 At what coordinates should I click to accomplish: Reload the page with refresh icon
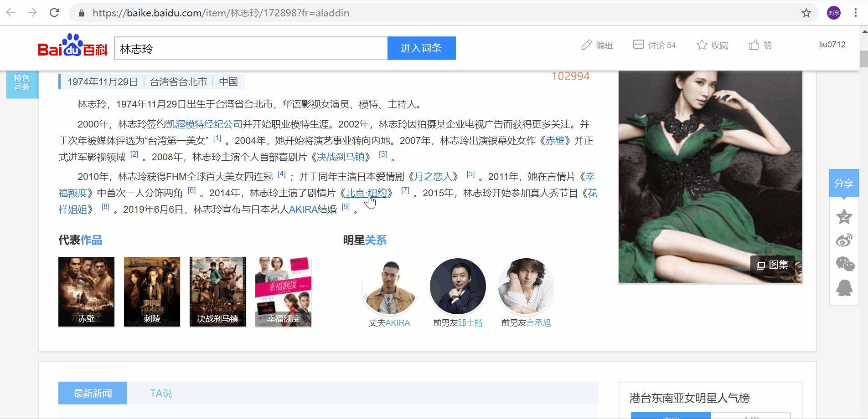pos(54,13)
